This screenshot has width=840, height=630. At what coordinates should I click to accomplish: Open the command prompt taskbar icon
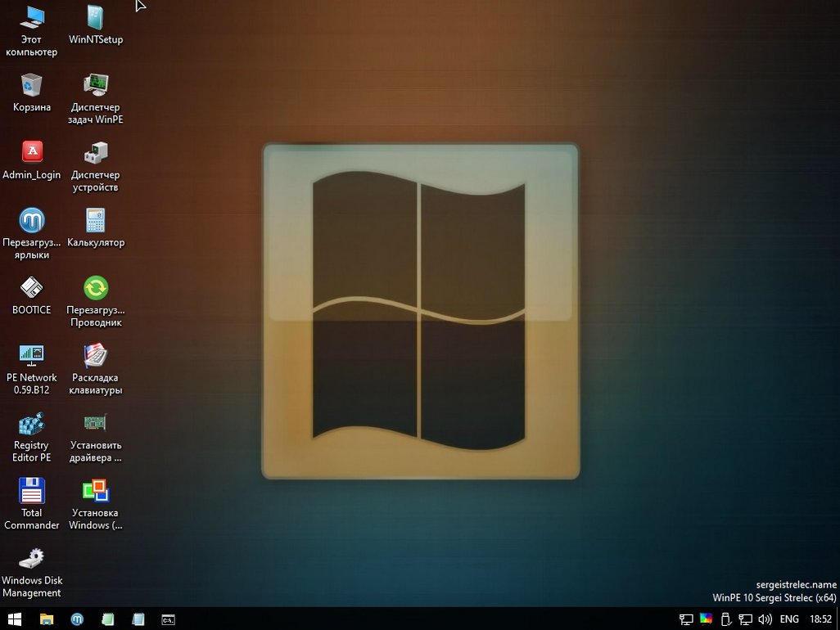tap(168, 619)
